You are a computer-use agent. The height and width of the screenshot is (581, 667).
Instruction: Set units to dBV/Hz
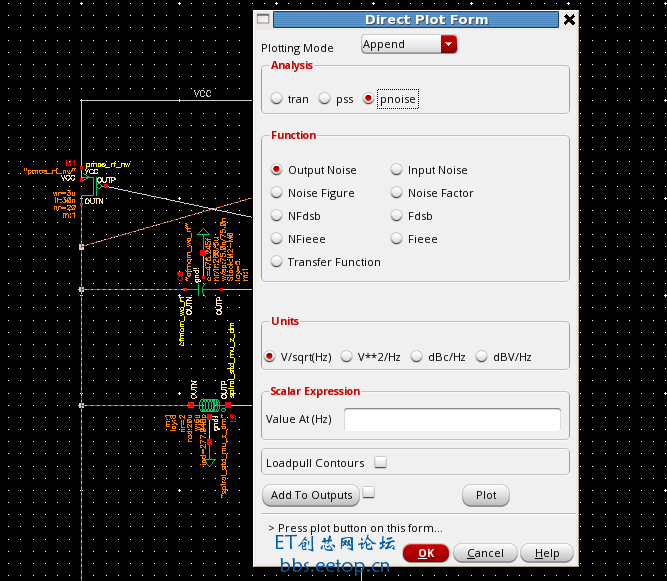482,356
